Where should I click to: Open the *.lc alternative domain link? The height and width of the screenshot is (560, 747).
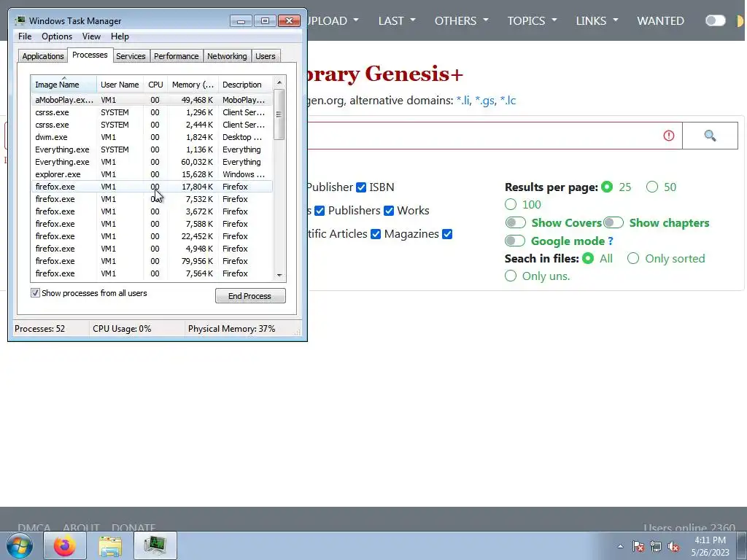[x=508, y=101]
